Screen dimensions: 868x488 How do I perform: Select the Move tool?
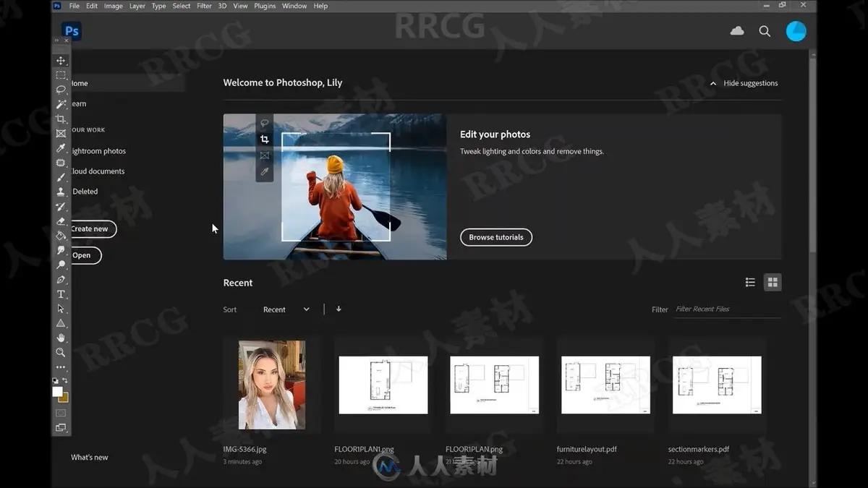[61, 61]
